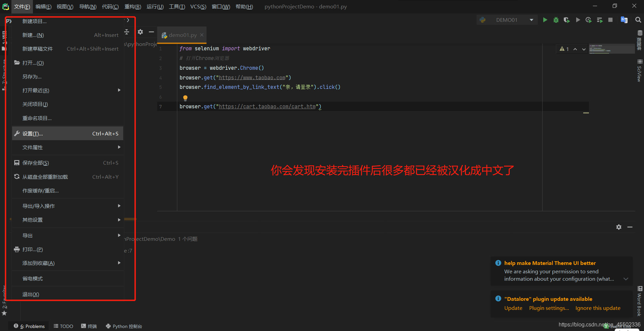Click the collapse-all icon in project panel
The image size is (644, 331).
[127, 32]
